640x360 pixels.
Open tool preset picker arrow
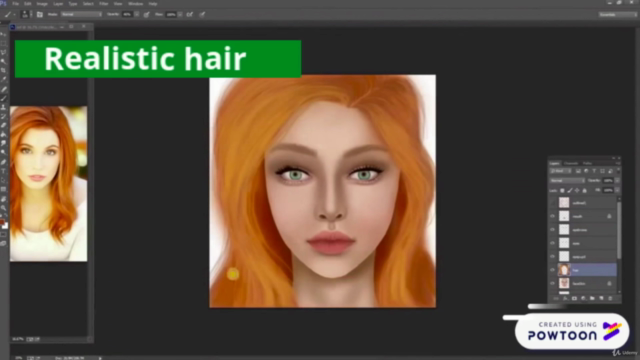point(14,14)
